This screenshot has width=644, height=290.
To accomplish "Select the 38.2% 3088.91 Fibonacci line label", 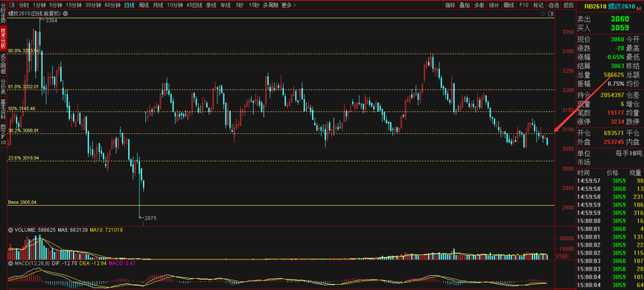I will [x=23, y=130].
